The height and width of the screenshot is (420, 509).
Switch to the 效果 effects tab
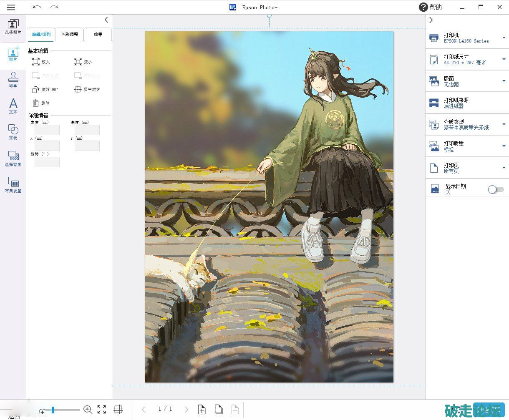(x=98, y=35)
